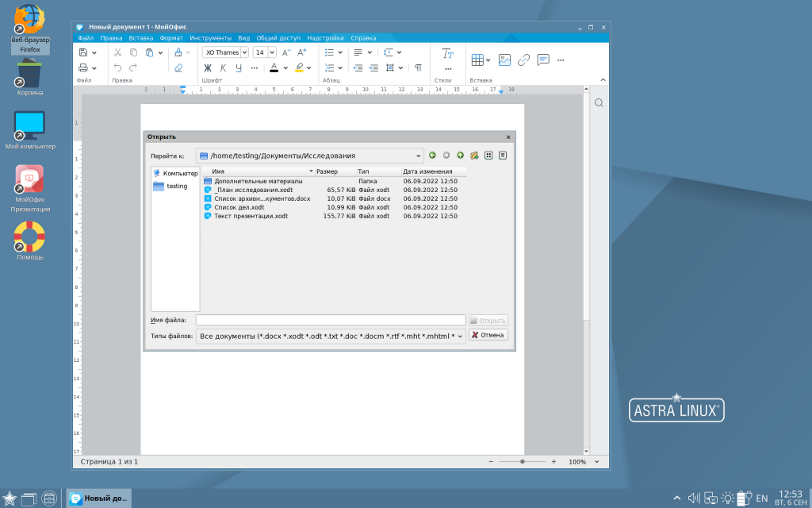This screenshot has width=812, height=508.
Task: Create a new folder in the dialog
Action: click(x=473, y=156)
